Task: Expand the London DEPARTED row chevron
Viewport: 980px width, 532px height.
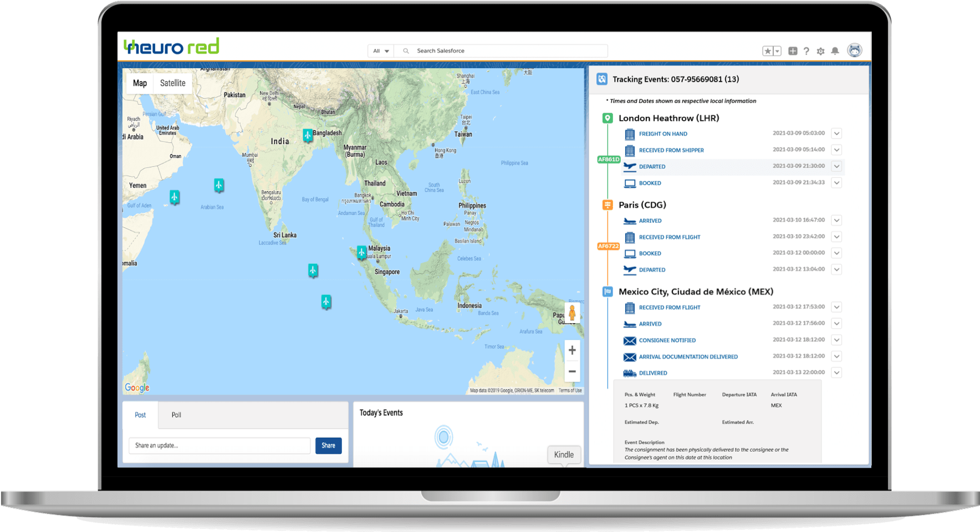Action: pyautogui.click(x=837, y=166)
